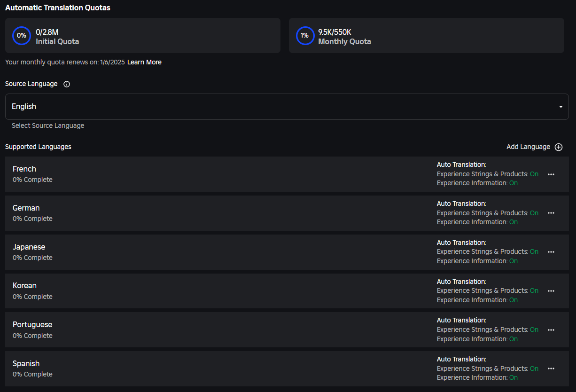
Task: Click the Add Language plus icon
Action: coord(559,147)
